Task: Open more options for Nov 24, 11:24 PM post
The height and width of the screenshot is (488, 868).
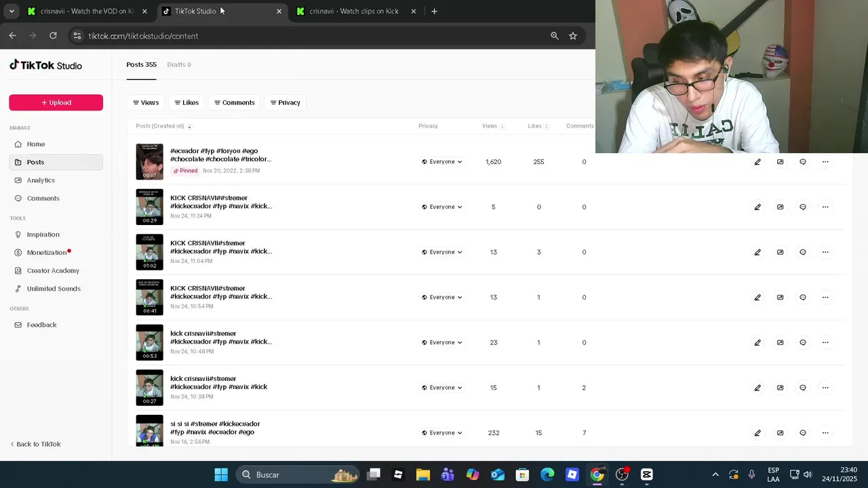Action: pyautogui.click(x=825, y=207)
